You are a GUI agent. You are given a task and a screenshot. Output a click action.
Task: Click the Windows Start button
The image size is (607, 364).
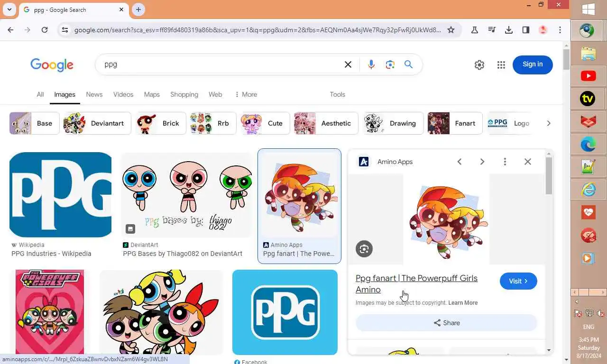coord(589,9)
